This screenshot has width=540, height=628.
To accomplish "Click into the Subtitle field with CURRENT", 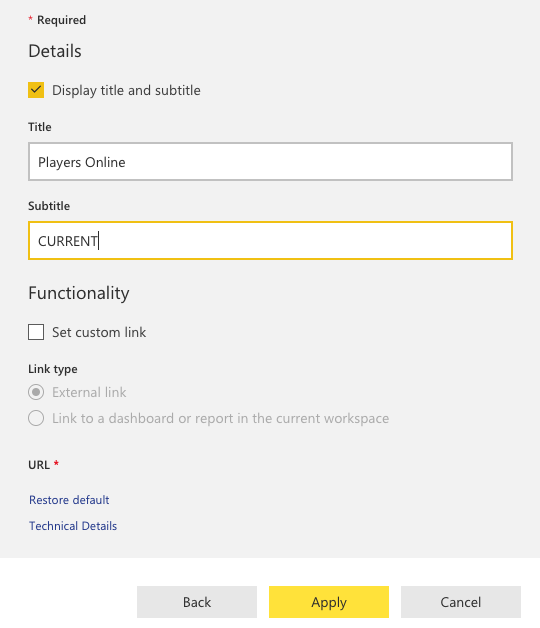I will pyautogui.click(x=270, y=240).
